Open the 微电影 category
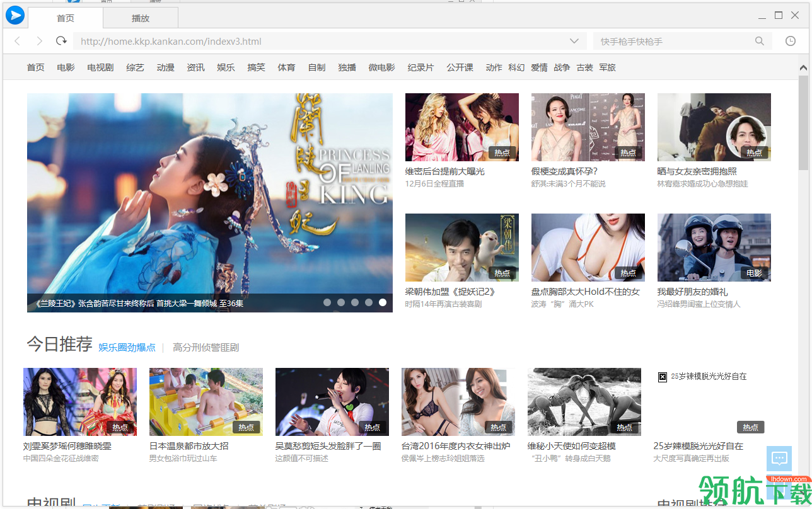 click(381, 67)
